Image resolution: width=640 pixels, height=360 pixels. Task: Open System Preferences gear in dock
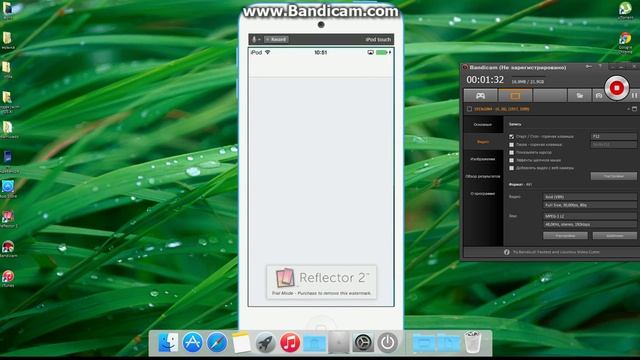pos(363,342)
